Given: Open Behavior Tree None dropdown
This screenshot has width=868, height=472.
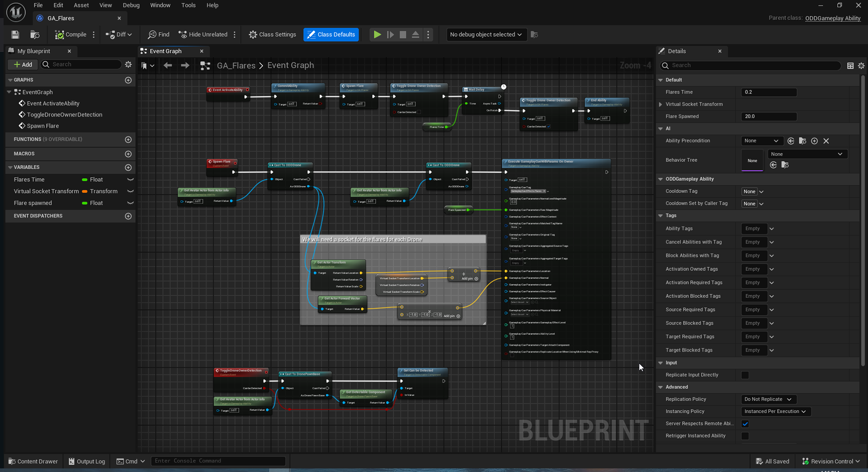Looking at the screenshot, I should click(807, 154).
